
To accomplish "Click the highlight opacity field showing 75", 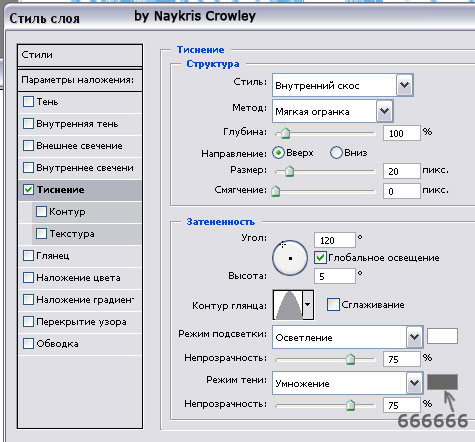I will (402, 359).
